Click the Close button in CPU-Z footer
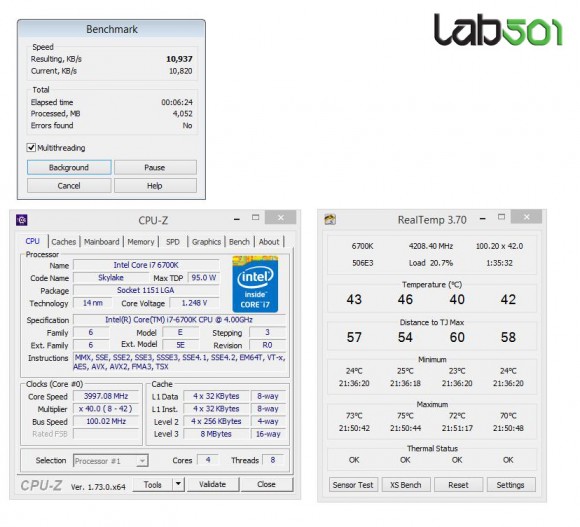The image size is (580, 527). pyautogui.click(x=266, y=484)
